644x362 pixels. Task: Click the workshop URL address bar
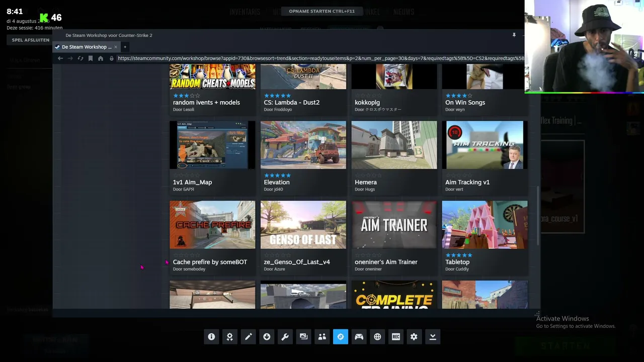point(320,58)
